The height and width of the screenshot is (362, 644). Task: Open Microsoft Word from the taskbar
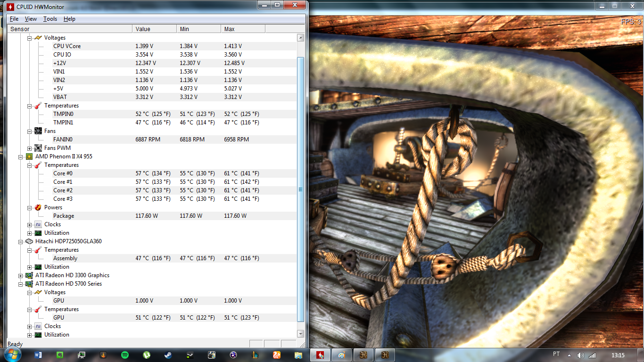tap(38, 355)
